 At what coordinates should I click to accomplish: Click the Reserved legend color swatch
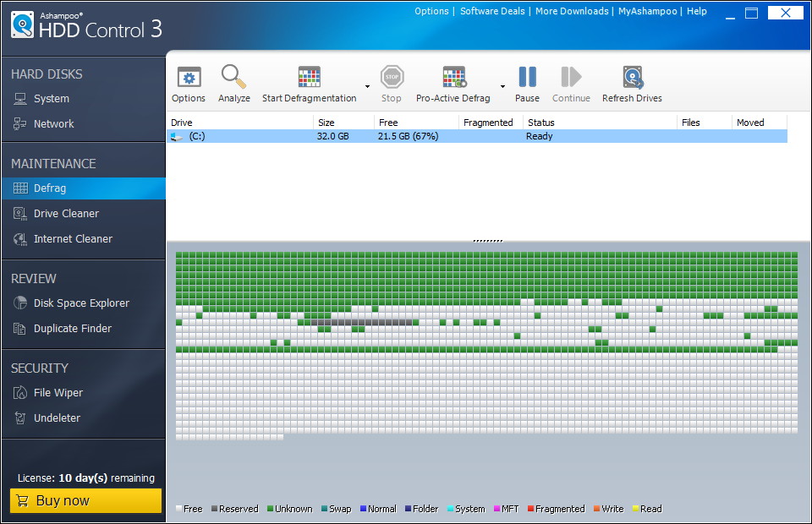(214, 509)
